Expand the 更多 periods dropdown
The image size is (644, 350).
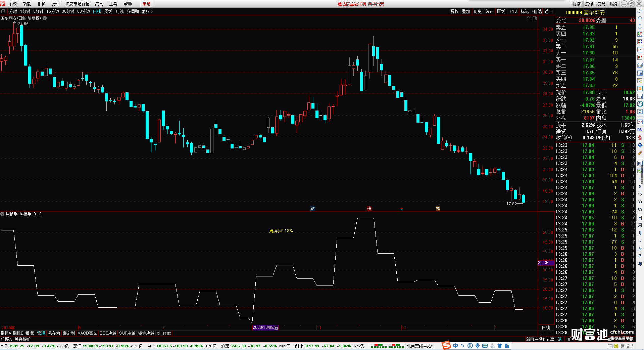(147, 11)
